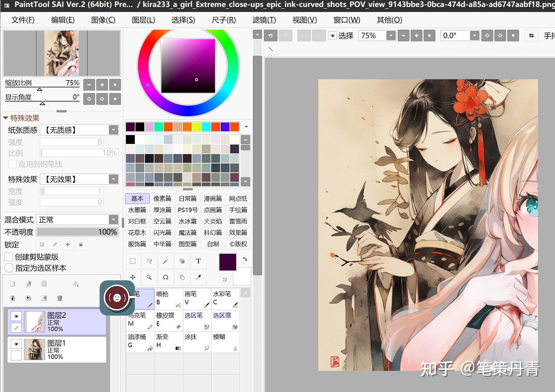Toggle lock transparency pixels icon
555x392 pixels.
click(42, 244)
